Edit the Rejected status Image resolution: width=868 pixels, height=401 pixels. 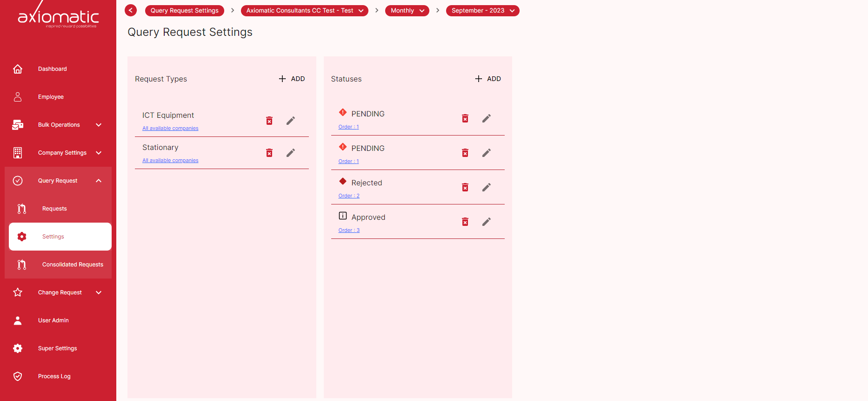click(487, 187)
